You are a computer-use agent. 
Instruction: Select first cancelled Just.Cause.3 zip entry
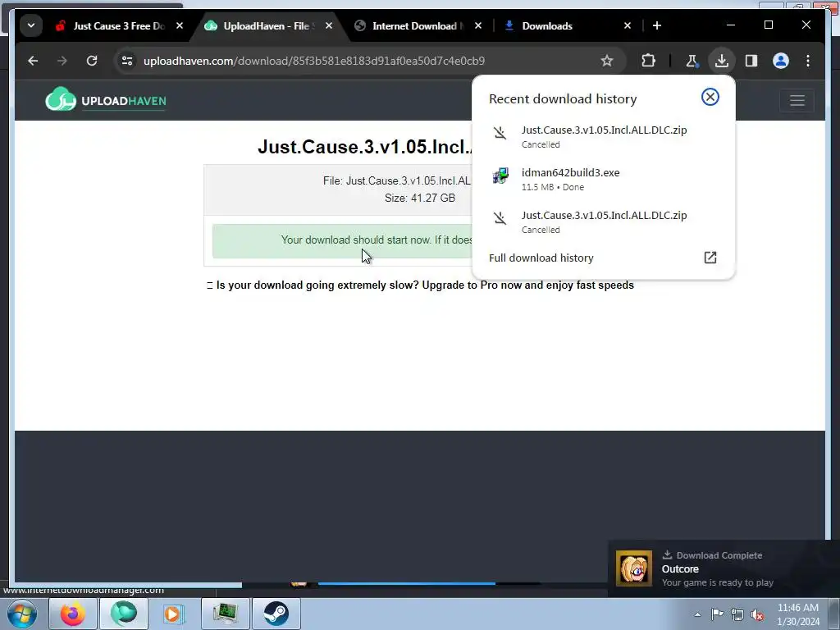click(x=603, y=136)
